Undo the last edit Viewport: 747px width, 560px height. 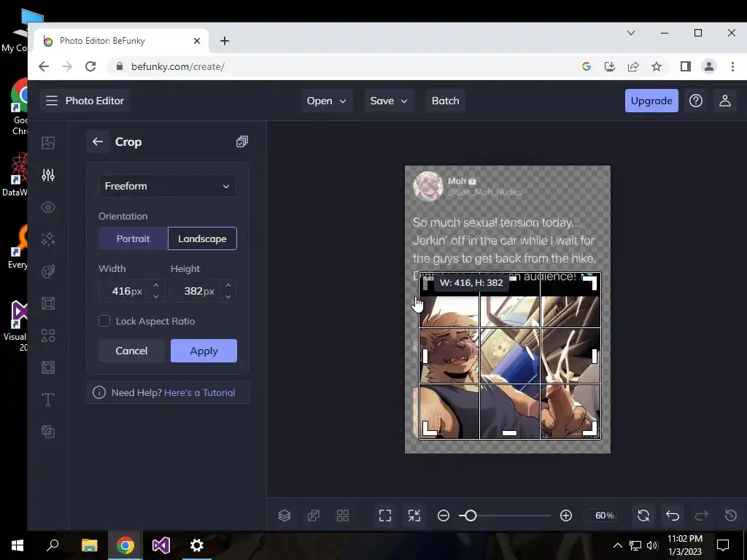[x=672, y=516]
